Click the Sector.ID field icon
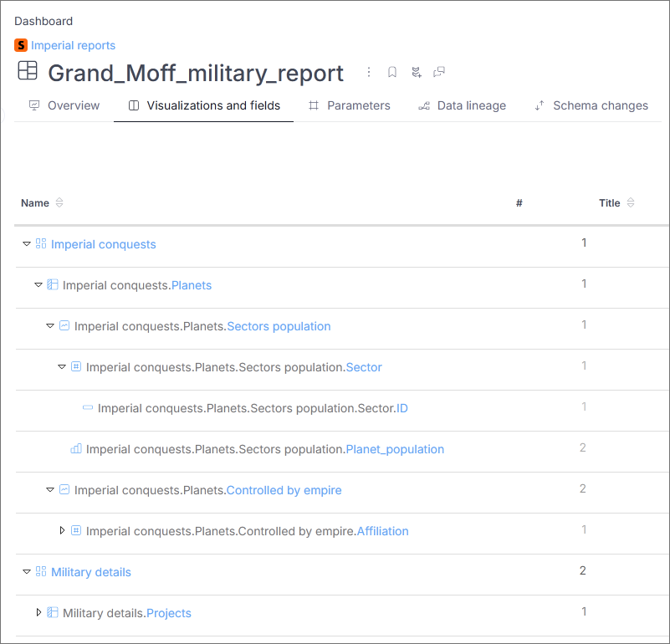 click(x=88, y=408)
